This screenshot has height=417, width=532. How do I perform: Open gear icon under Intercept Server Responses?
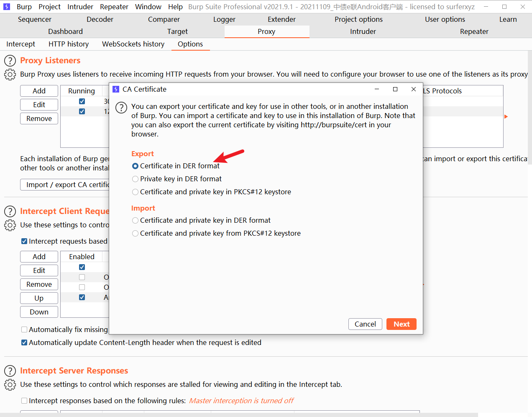coord(10,385)
